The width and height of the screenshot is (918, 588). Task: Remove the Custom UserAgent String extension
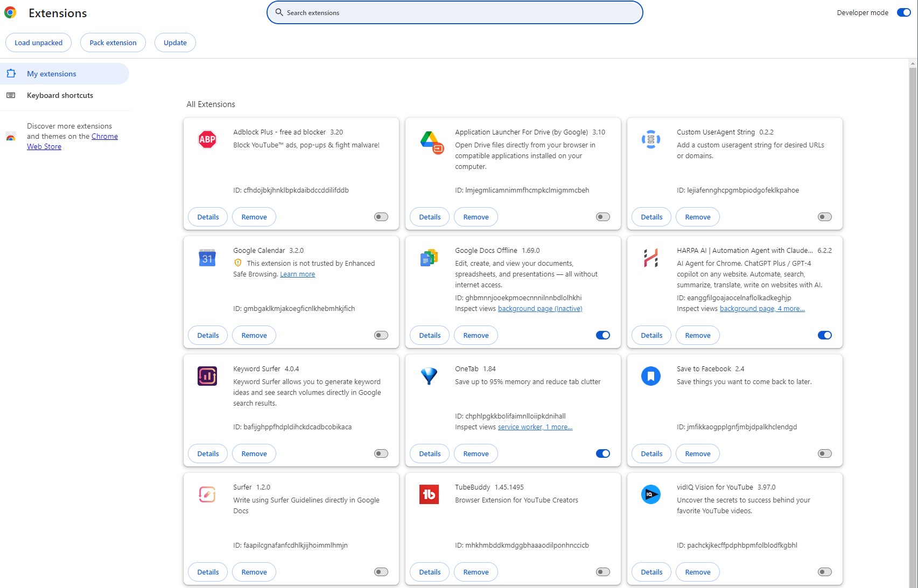(x=698, y=217)
